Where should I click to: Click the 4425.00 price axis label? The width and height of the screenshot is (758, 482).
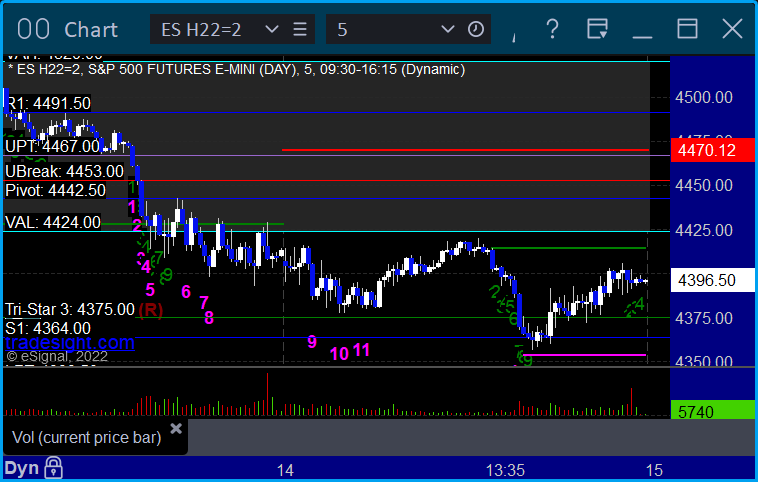pyautogui.click(x=704, y=230)
